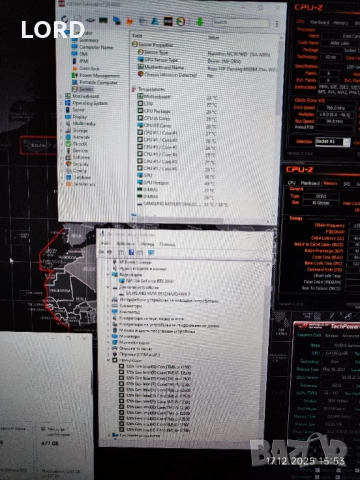
Task: Select the first 12th Gen Intel Core processor entry
Action: [155, 366]
